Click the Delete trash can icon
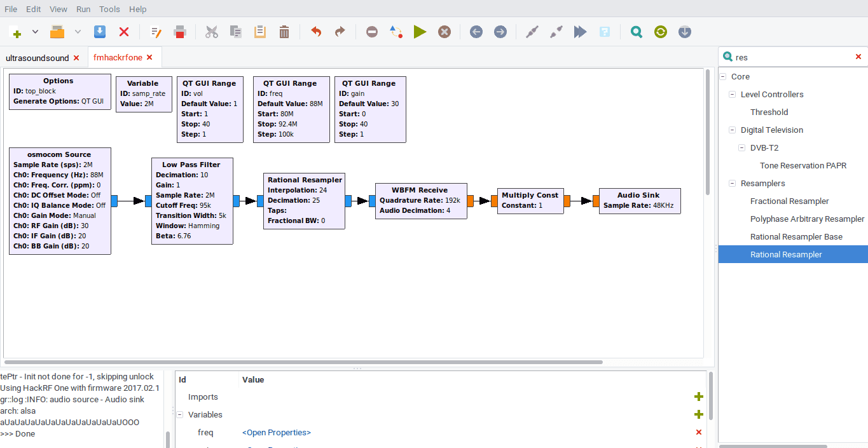Viewport: 868px width, 448px height. [x=284, y=32]
